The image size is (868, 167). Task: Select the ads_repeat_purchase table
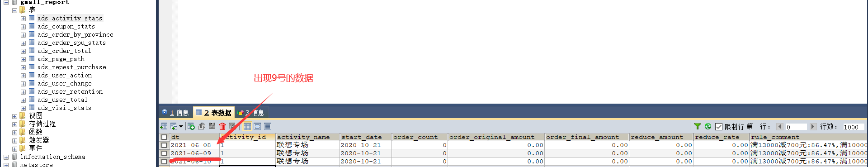(71, 67)
